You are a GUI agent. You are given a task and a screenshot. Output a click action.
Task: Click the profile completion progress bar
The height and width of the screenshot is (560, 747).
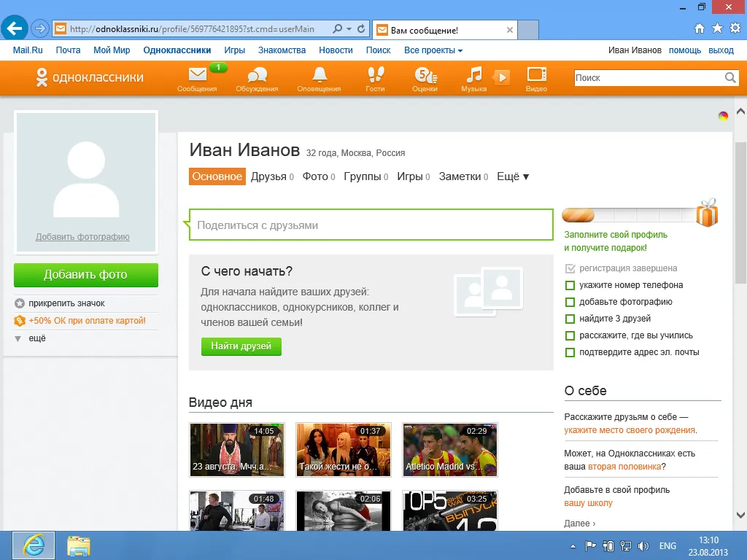tap(629, 215)
